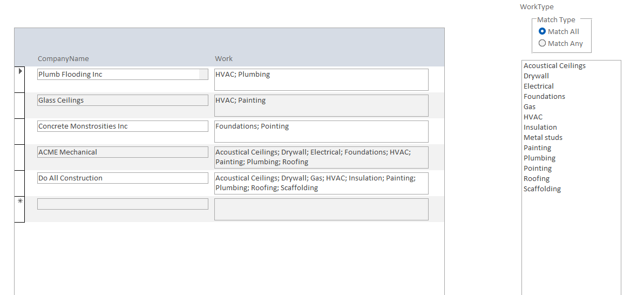Viewport: 644px width, 295px height.
Task: Click the empty new record CompanyName field
Action: 123,204
